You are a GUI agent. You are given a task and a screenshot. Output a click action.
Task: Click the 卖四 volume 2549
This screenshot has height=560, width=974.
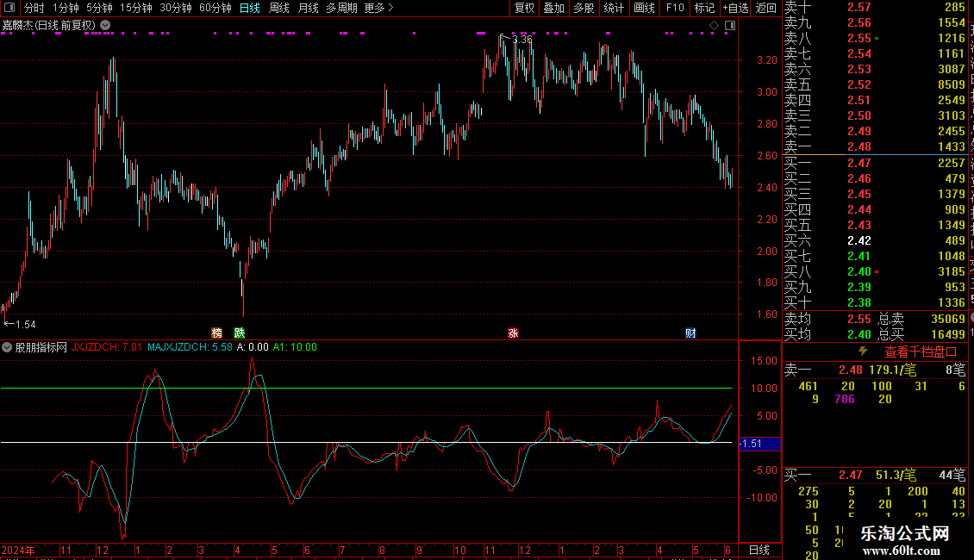pyautogui.click(x=952, y=101)
